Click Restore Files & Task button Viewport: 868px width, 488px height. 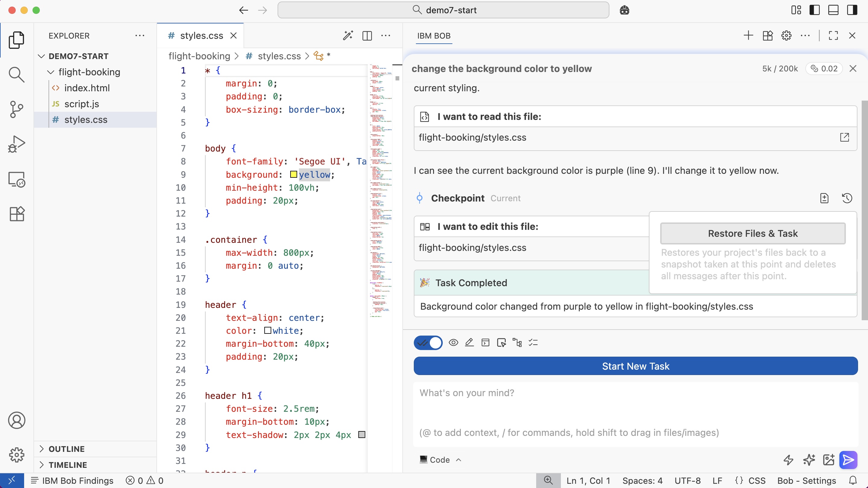(x=753, y=233)
